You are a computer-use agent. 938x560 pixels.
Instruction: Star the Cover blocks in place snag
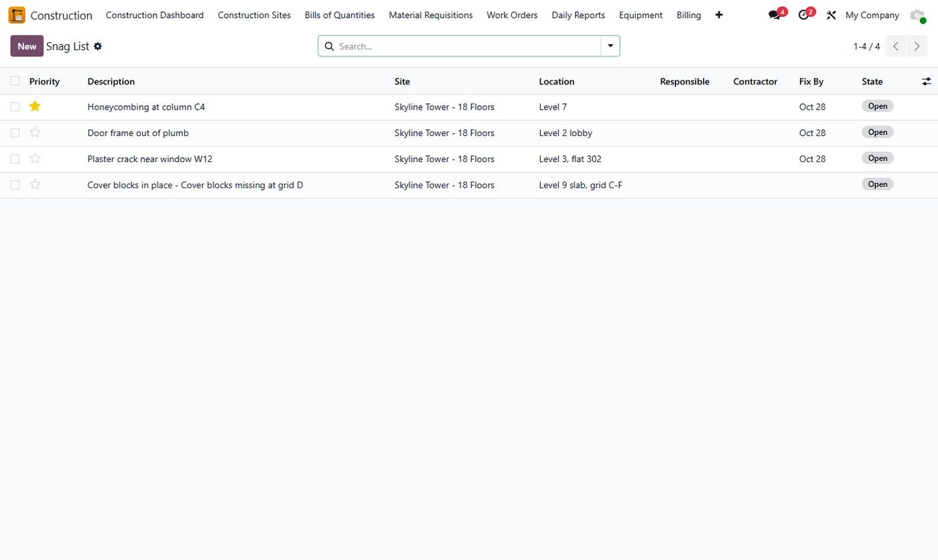[x=36, y=184]
